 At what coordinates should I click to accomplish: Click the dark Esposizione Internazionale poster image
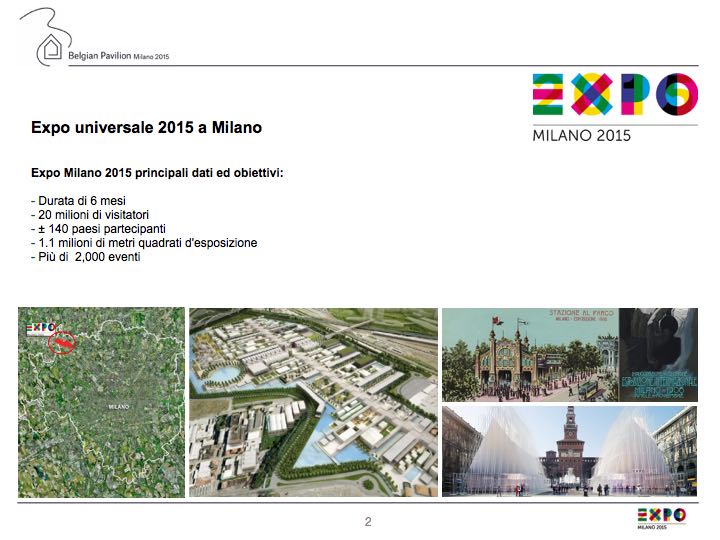657,354
